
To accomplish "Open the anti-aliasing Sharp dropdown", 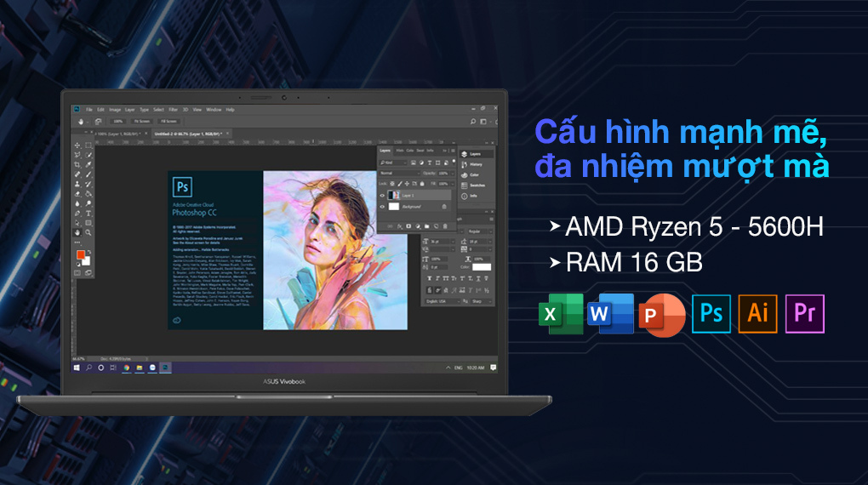I will click(481, 301).
